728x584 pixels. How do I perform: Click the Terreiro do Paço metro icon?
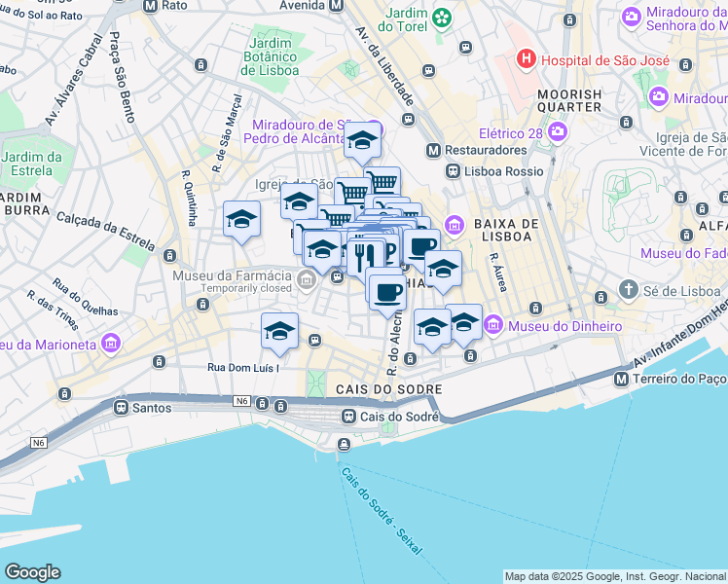pyautogui.click(x=621, y=380)
